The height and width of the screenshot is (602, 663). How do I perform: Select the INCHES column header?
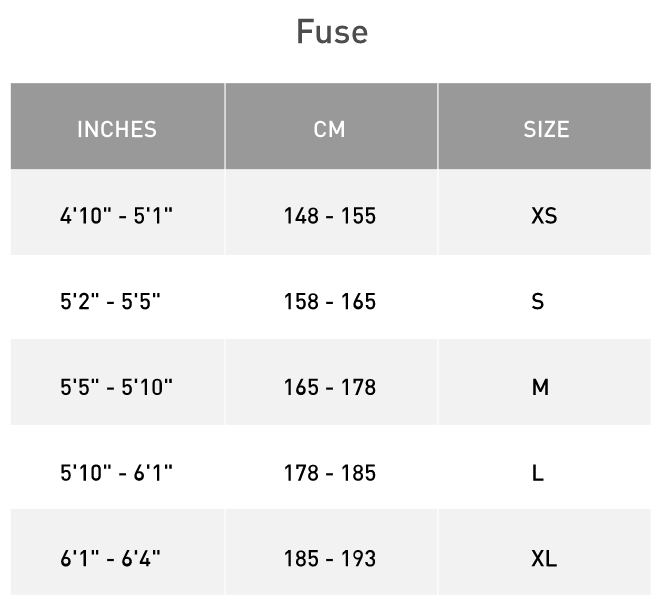[x=117, y=129]
